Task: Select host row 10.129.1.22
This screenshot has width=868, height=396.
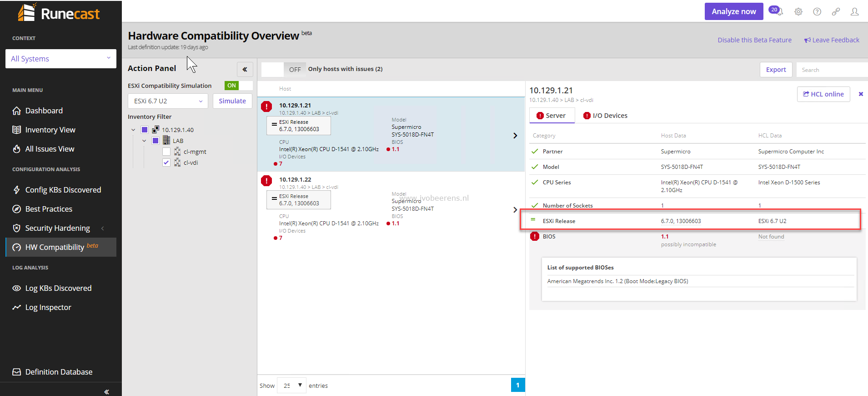Action: pyautogui.click(x=391, y=208)
